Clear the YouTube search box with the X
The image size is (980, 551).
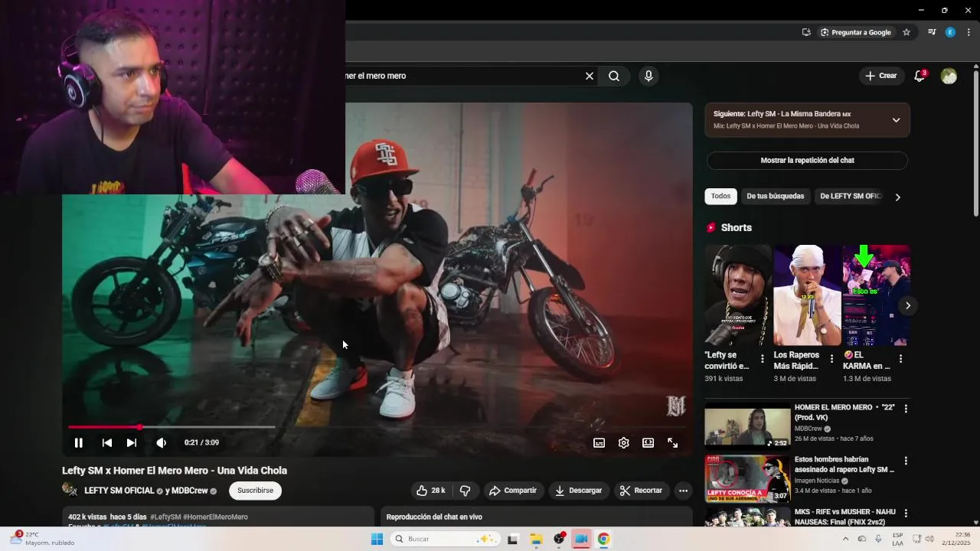[590, 76]
